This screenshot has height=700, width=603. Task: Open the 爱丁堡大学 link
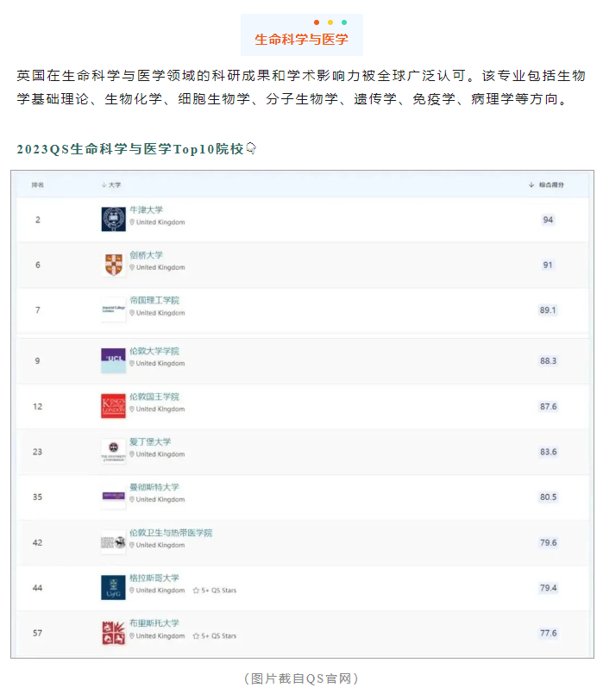[x=150, y=441]
